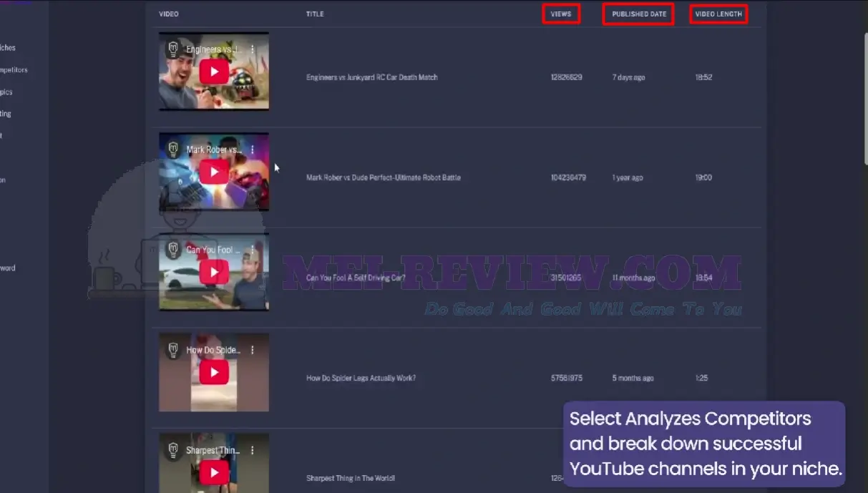Screen dimensions: 868x493
Task: Click the view count 57561975
Action: pyautogui.click(x=567, y=378)
